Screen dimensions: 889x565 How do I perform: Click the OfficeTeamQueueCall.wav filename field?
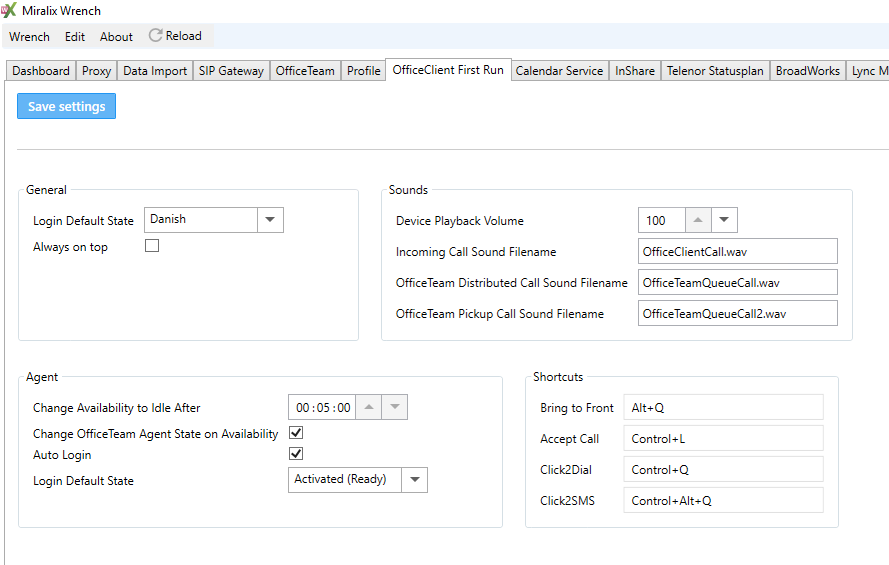point(738,282)
